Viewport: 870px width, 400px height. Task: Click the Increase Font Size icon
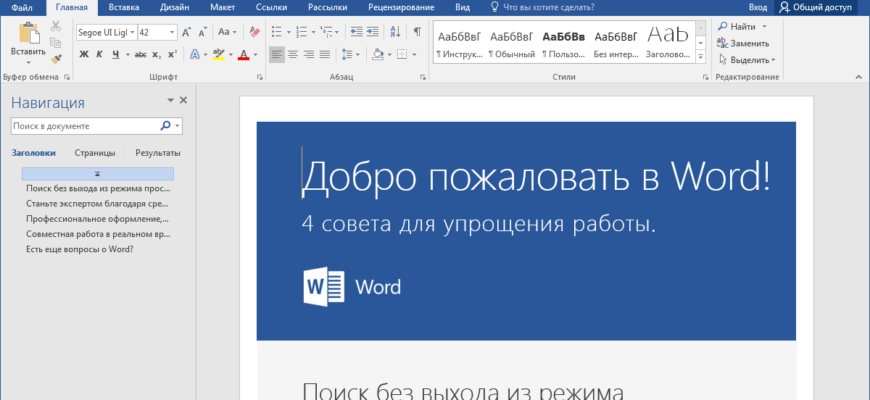[x=188, y=32]
